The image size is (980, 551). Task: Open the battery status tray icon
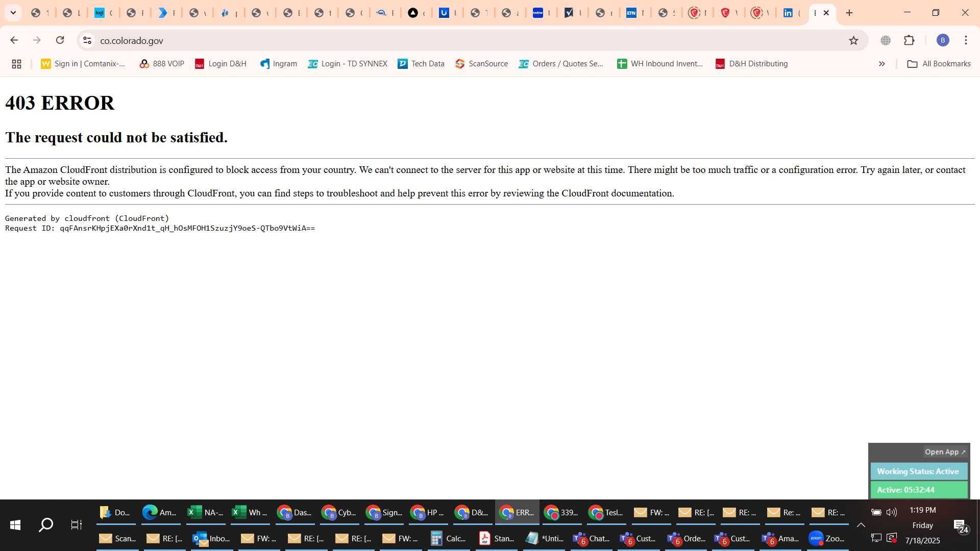pos(876,512)
